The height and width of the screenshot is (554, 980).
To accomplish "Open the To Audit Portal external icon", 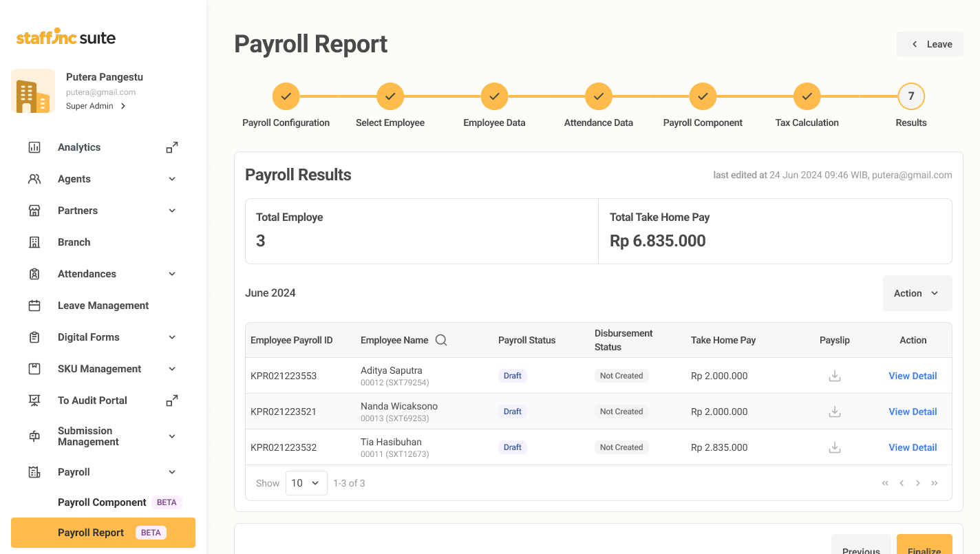I will 172,401.
